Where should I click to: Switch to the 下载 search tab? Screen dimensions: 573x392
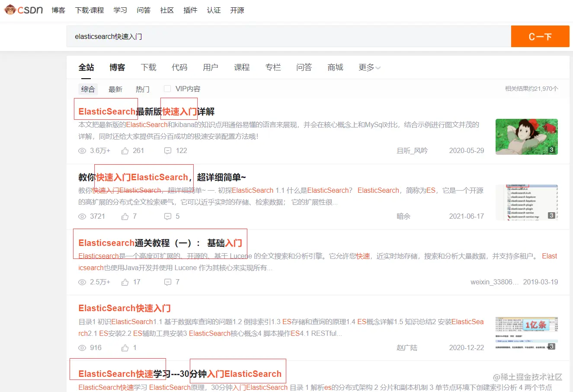pyautogui.click(x=148, y=67)
